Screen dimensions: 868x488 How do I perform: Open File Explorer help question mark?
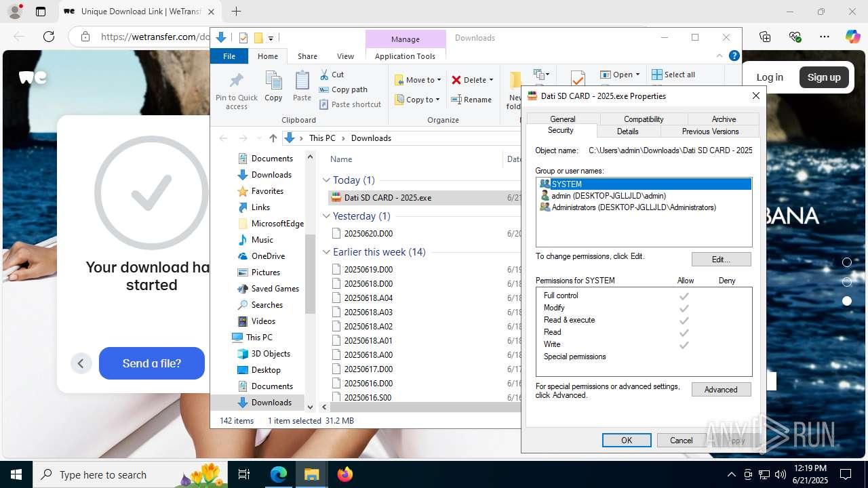coord(734,56)
